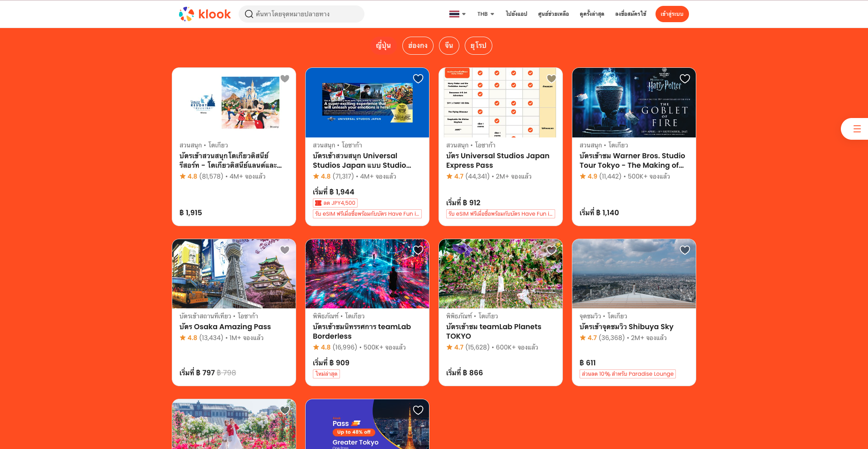Viewport: 868px width, 449px height.
Task: Open the Universal Studios Japan Studio Pass thumbnail
Action: coord(367,103)
